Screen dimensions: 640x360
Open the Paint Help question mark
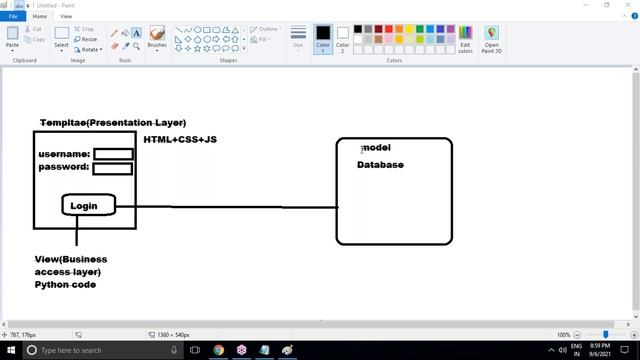point(635,16)
